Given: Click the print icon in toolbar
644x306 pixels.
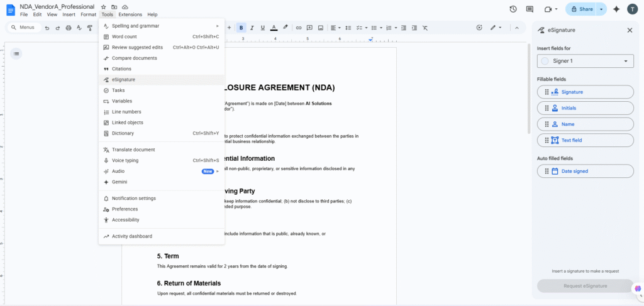Looking at the screenshot, I should pyautogui.click(x=69, y=28).
